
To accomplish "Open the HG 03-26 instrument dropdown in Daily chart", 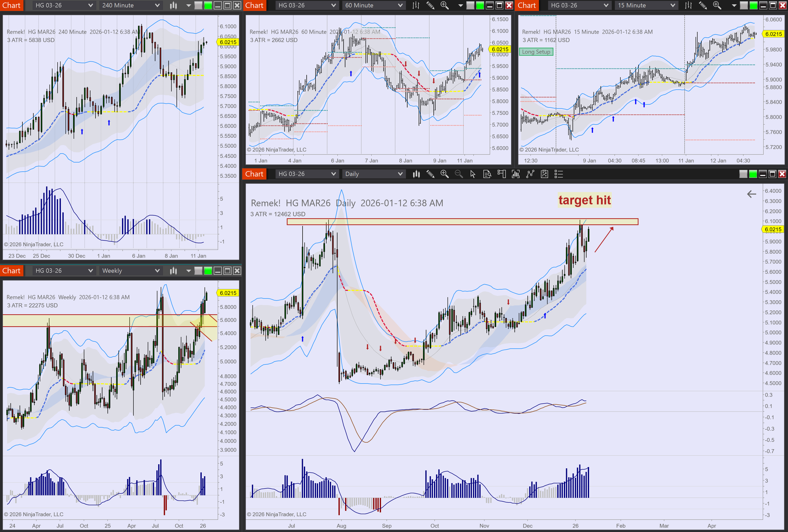I will point(306,174).
